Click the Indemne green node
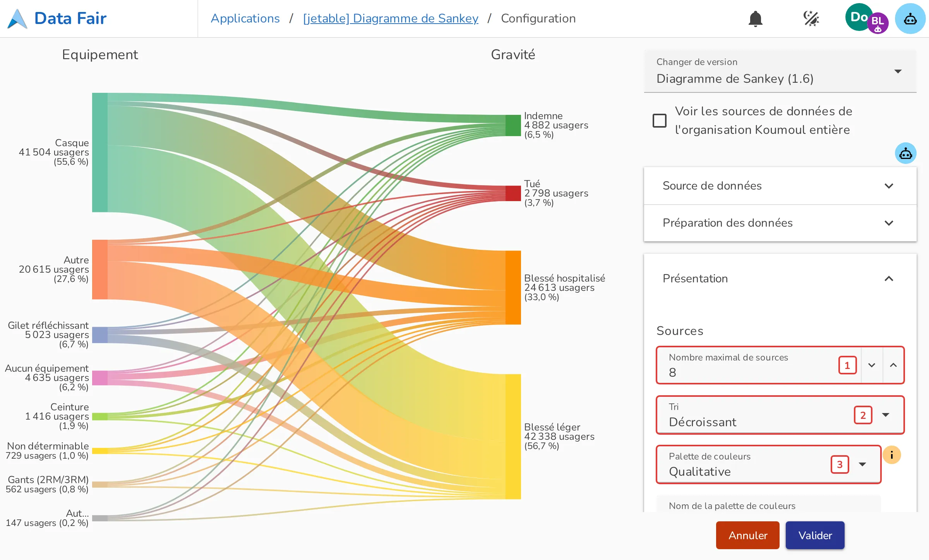The image size is (929, 560). pos(513,125)
